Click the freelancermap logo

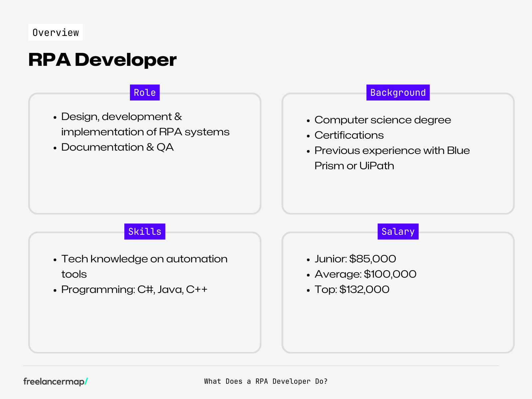click(57, 381)
